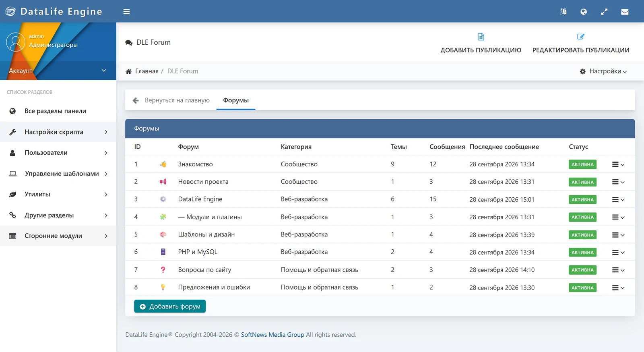Click the globe icon in top bar

pyautogui.click(x=584, y=12)
